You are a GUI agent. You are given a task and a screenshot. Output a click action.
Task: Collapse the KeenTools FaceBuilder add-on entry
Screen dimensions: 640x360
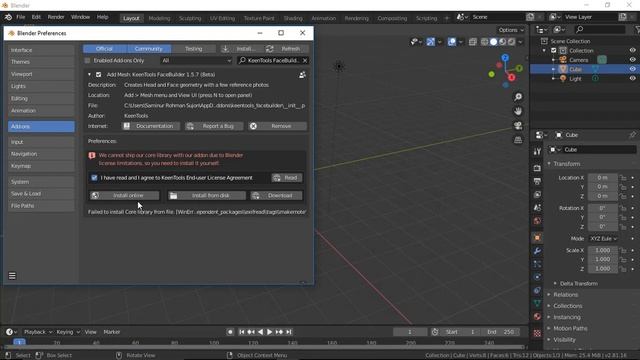click(89, 75)
